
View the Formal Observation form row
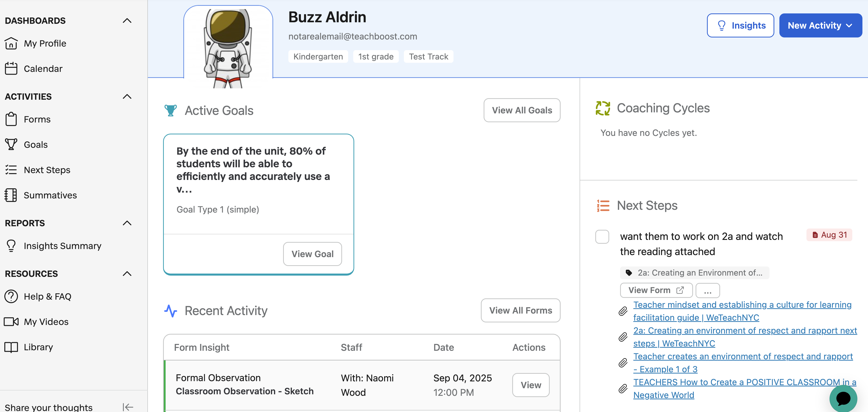[531, 385]
